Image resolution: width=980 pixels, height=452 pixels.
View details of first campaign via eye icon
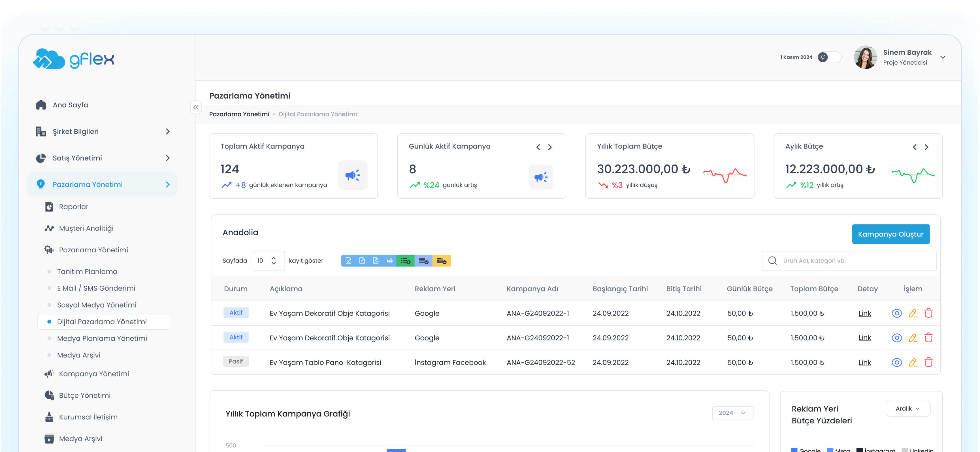coord(897,313)
